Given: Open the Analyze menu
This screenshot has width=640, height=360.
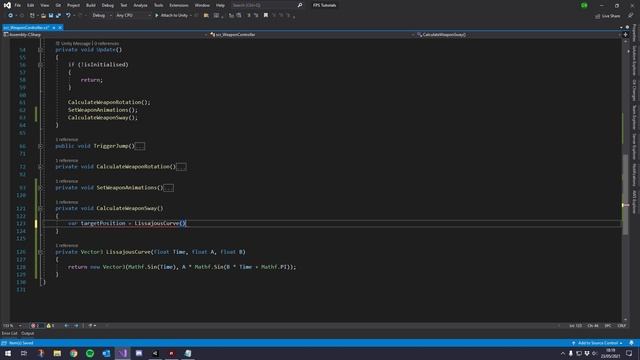Looking at the screenshot, I should [x=140, y=5].
